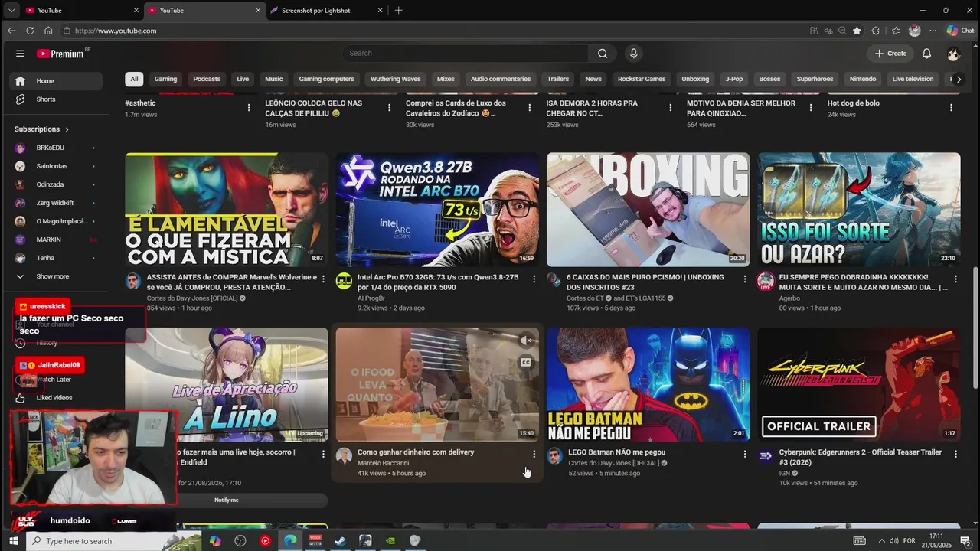Open the tab search dropdown
The image size is (980, 551).
click(11, 10)
